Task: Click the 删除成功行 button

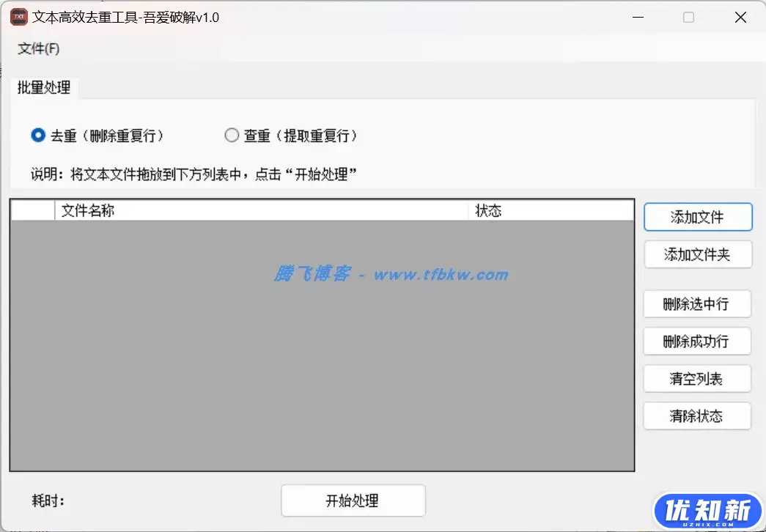Action: point(697,341)
